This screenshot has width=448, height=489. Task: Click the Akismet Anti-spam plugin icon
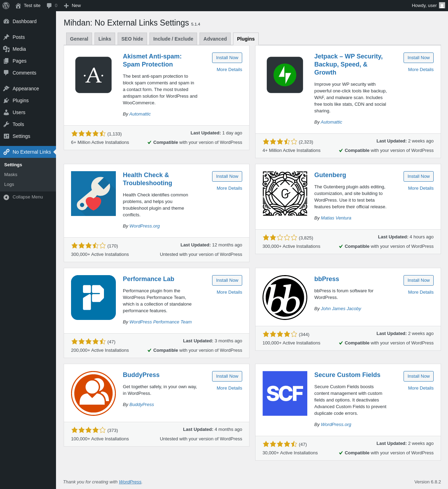click(93, 75)
